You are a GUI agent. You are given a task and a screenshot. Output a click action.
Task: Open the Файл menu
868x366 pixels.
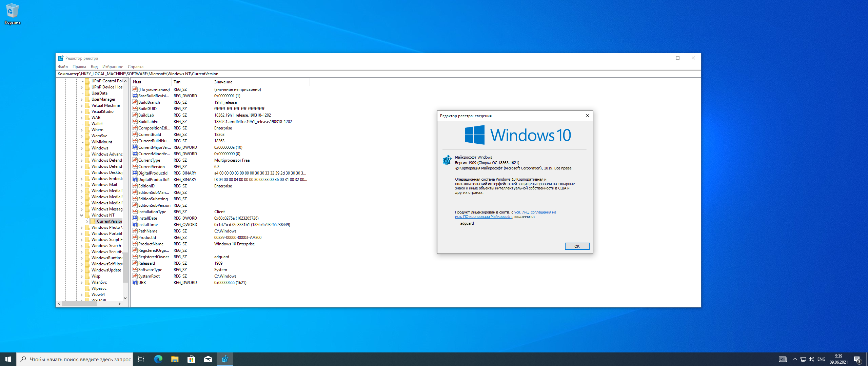click(x=63, y=67)
